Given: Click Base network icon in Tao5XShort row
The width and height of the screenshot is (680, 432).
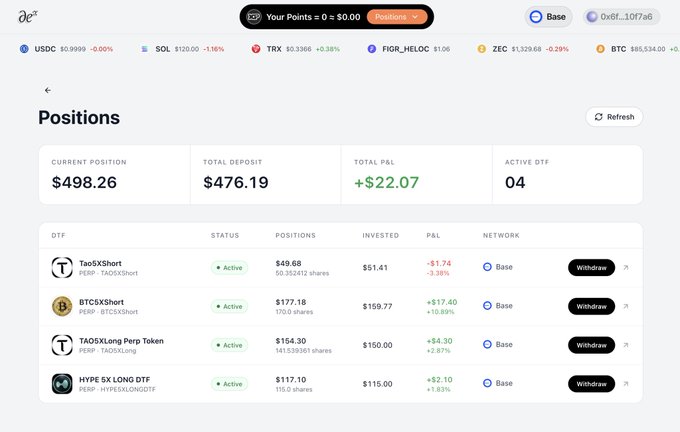Looking at the screenshot, I should pos(487,267).
